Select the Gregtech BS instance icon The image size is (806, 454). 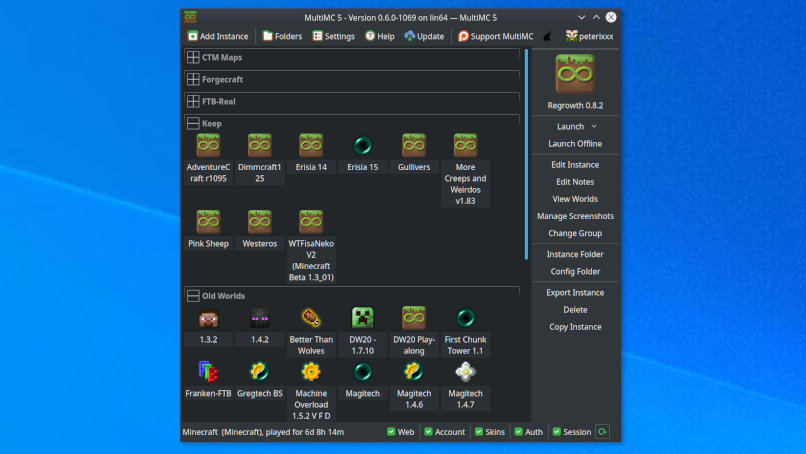tap(260, 372)
